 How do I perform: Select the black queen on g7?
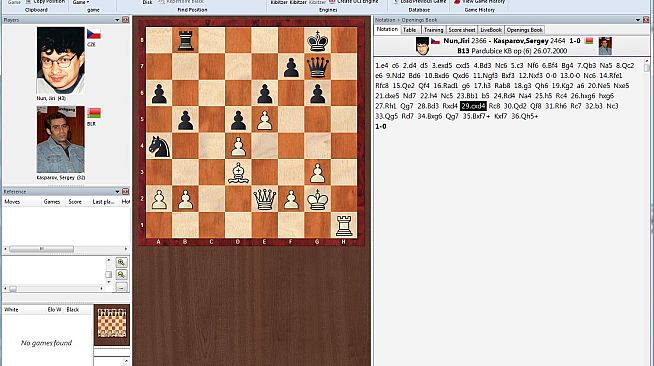317,67
